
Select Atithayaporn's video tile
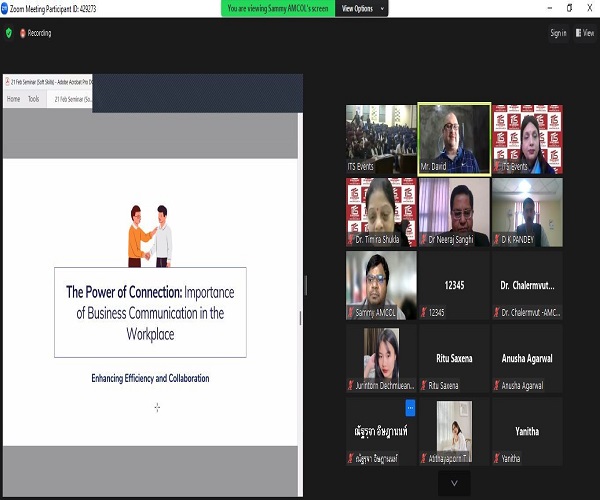[454, 431]
